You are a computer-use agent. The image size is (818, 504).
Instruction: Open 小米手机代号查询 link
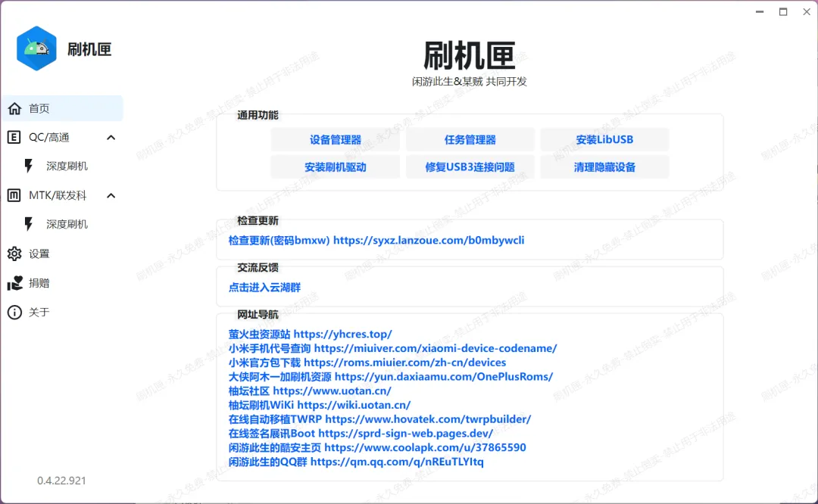tap(392, 348)
